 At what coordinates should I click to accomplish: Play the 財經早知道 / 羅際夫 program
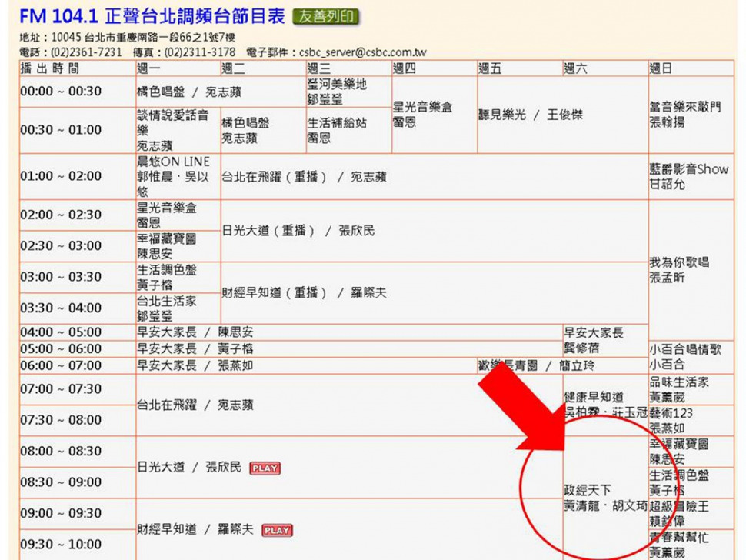pyautogui.click(x=277, y=530)
